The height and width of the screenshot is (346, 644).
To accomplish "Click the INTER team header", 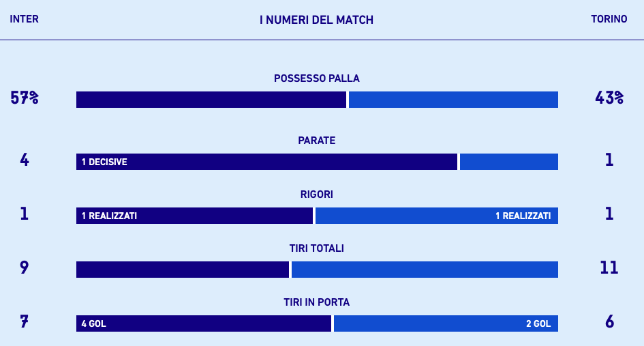I will tap(25, 19).
